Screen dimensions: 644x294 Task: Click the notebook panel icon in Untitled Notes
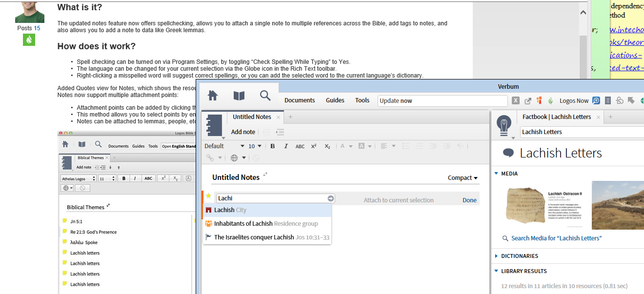coord(214,125)
